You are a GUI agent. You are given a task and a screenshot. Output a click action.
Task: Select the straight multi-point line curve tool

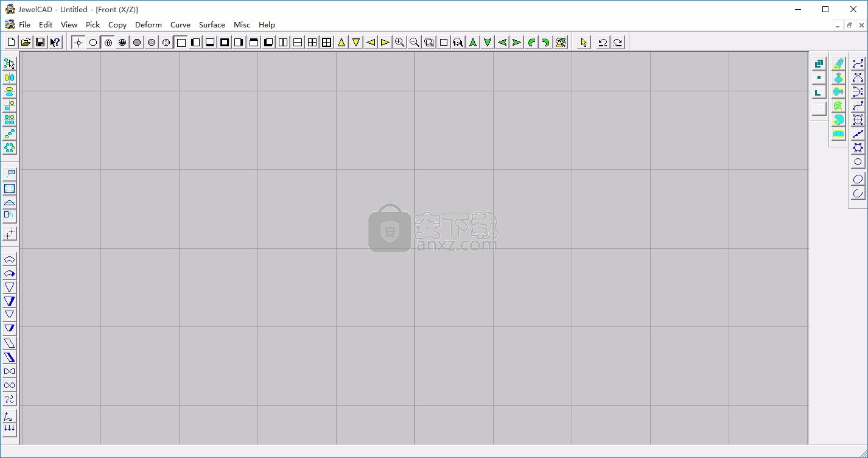(858, 133)
